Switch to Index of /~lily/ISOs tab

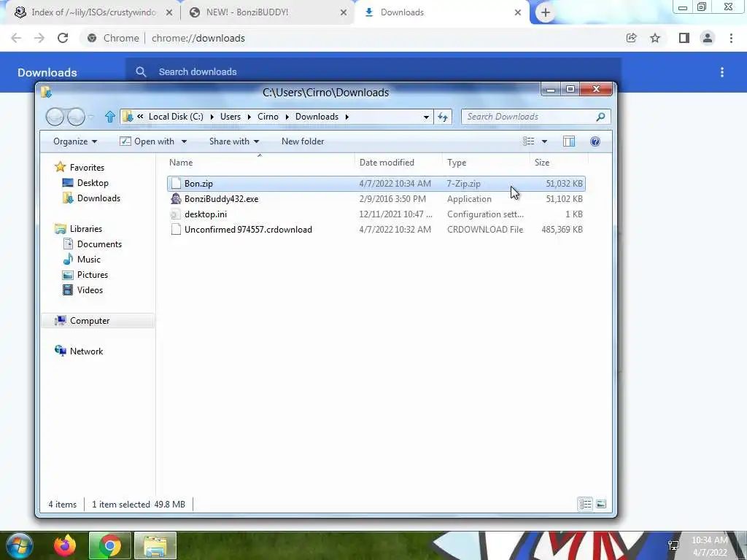(93, 13)
